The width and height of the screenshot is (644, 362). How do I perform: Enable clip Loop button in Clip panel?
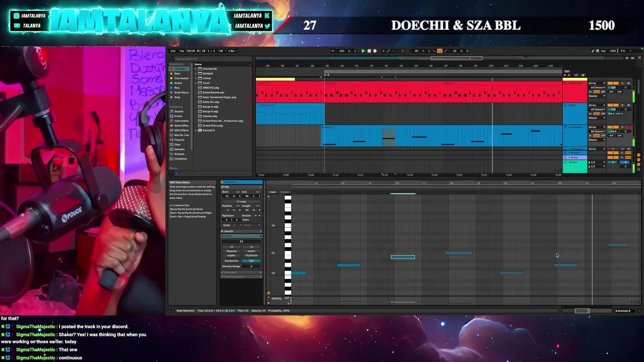point(242,202)
